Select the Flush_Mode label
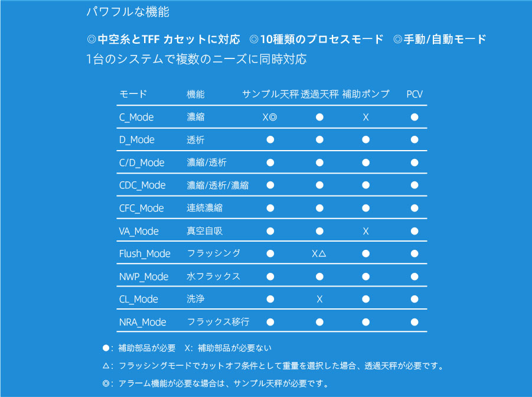The height and width of the screenshot is (397, 532). [x=145, y=253]
